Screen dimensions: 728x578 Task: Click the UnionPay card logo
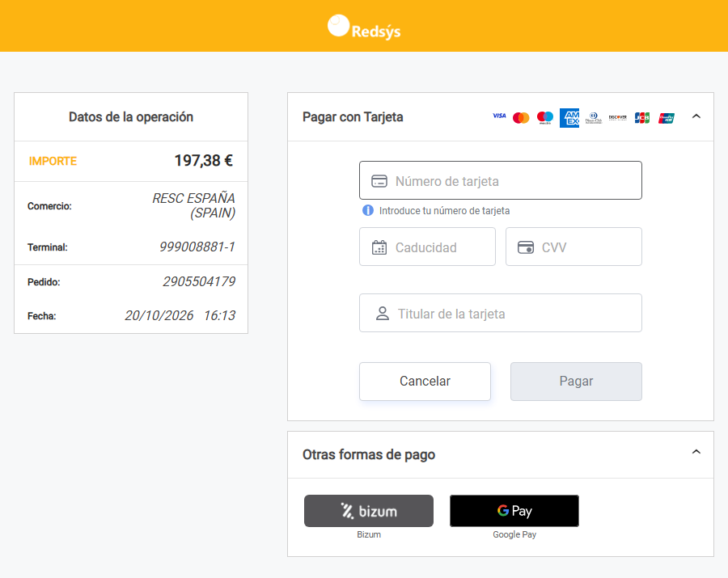click(x=667, y=118)
